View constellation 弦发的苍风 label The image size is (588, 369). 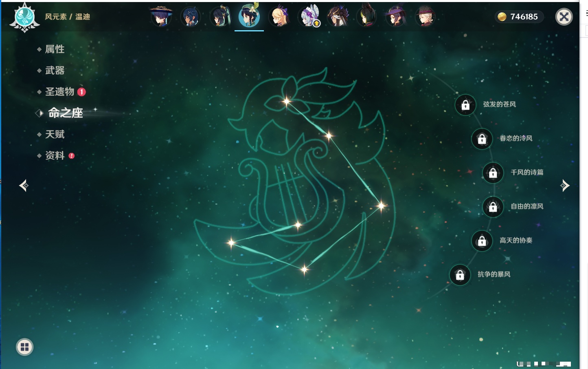tap(499, 104)
